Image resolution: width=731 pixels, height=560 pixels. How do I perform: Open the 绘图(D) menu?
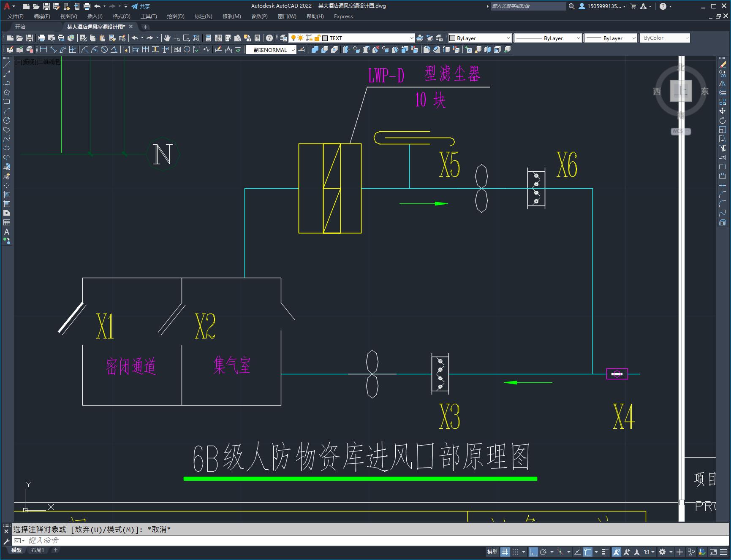176,16
